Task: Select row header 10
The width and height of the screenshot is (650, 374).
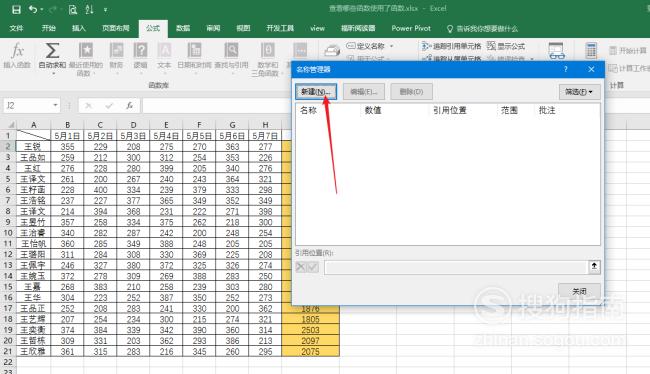Action: pos(8,233)
